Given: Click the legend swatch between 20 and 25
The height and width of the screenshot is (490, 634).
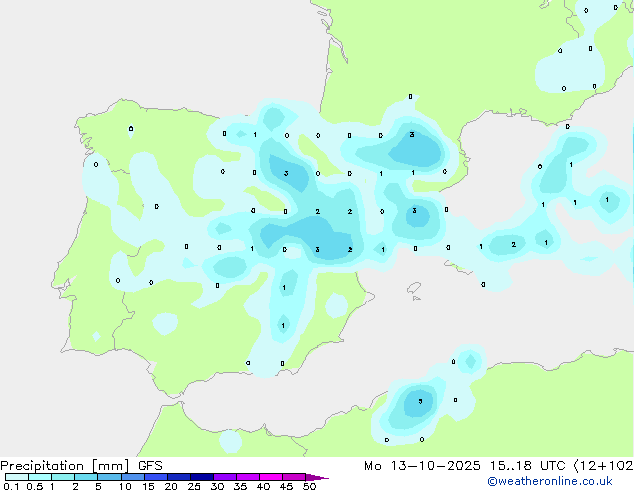Looking at the screenshot, I should tap(179, 477).
